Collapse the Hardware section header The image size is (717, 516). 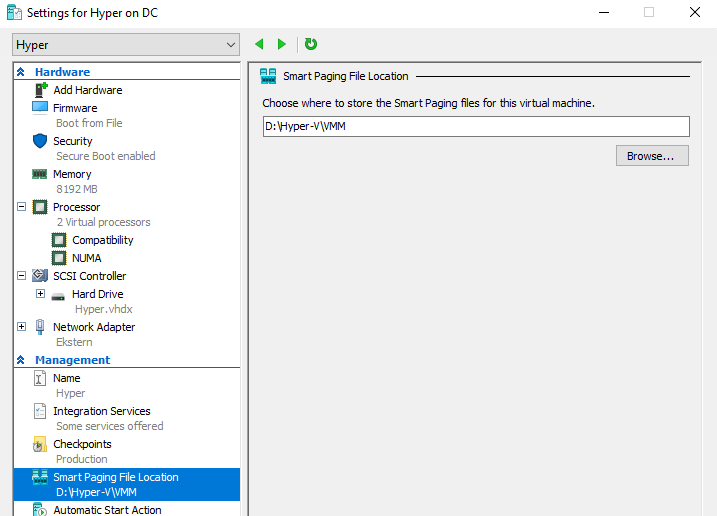[x=21, y=72]
